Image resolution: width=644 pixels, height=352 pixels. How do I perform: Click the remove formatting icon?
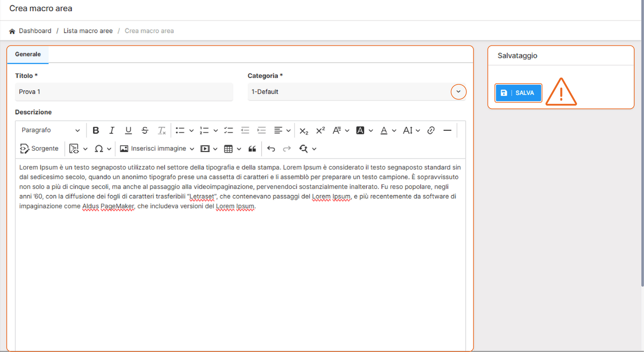161,130
